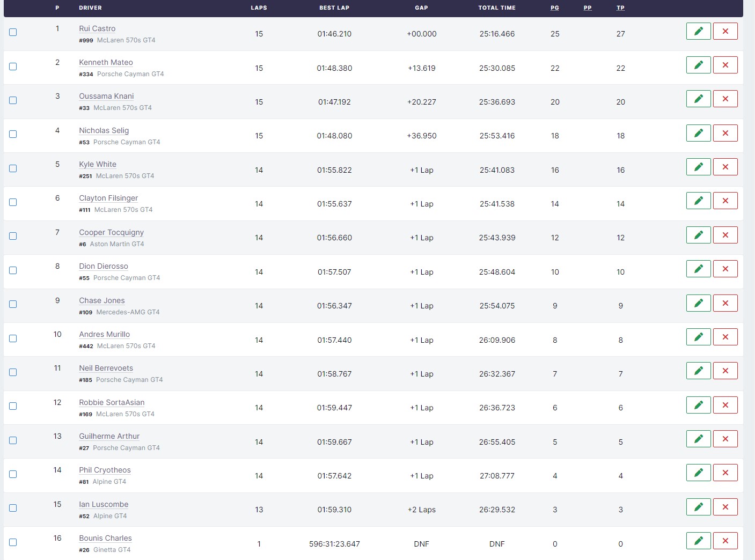Screen dimensions: 755x560
Task: Delete Clayton Filsinger's result row
Action: coord(725,201)
